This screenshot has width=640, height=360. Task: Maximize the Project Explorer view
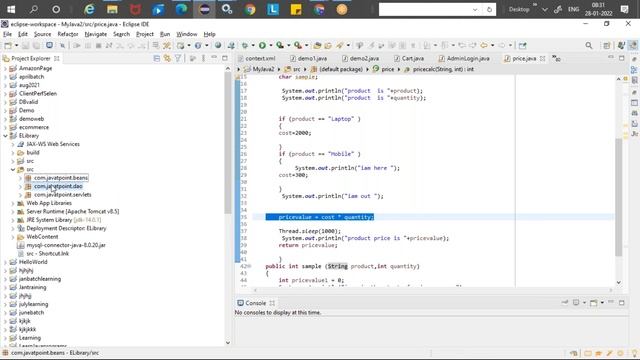[224, 58]
